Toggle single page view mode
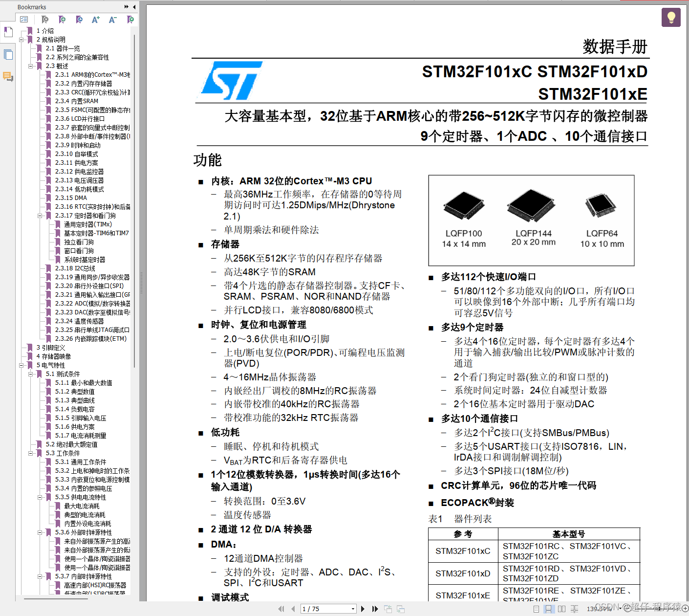689x616 pixels. (x=536, y=609)
